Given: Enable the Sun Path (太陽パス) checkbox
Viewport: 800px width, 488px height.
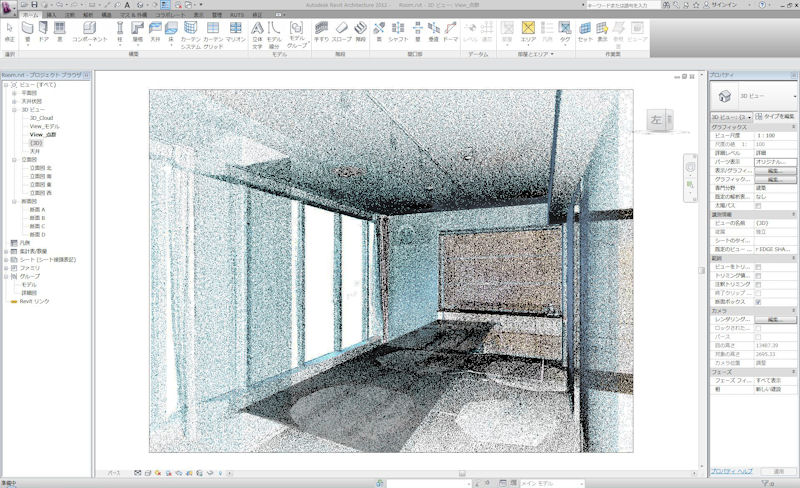Looking at the screenshot, I should click(758, 205).
